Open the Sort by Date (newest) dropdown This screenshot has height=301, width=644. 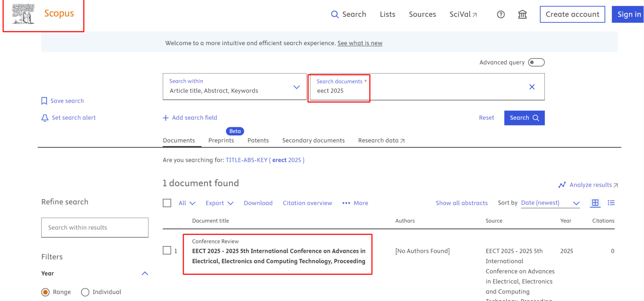point(550,203)
